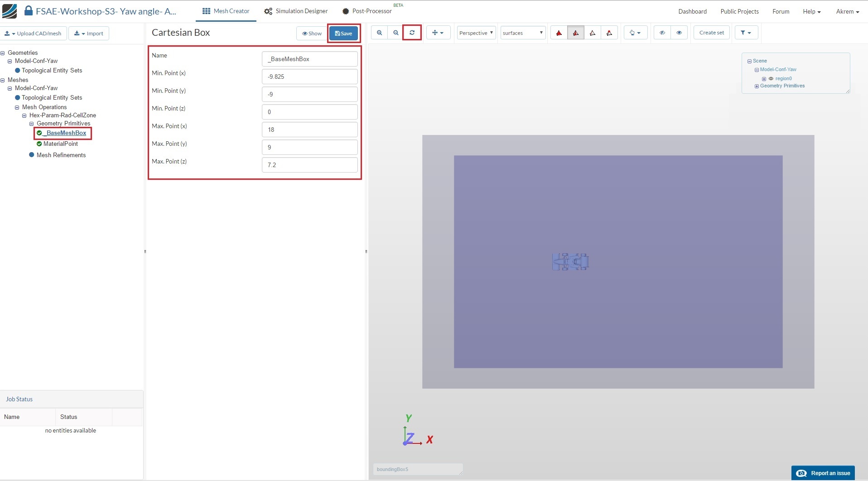Click the Min. Point (z) field

point(310,112)
